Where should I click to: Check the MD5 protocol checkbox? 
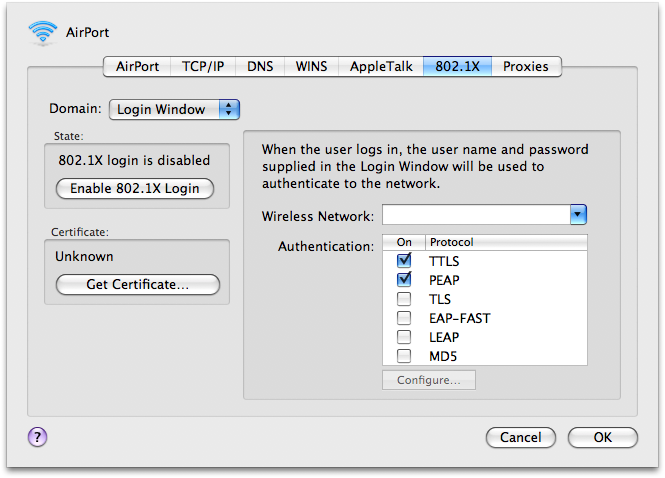click(404, 355)
